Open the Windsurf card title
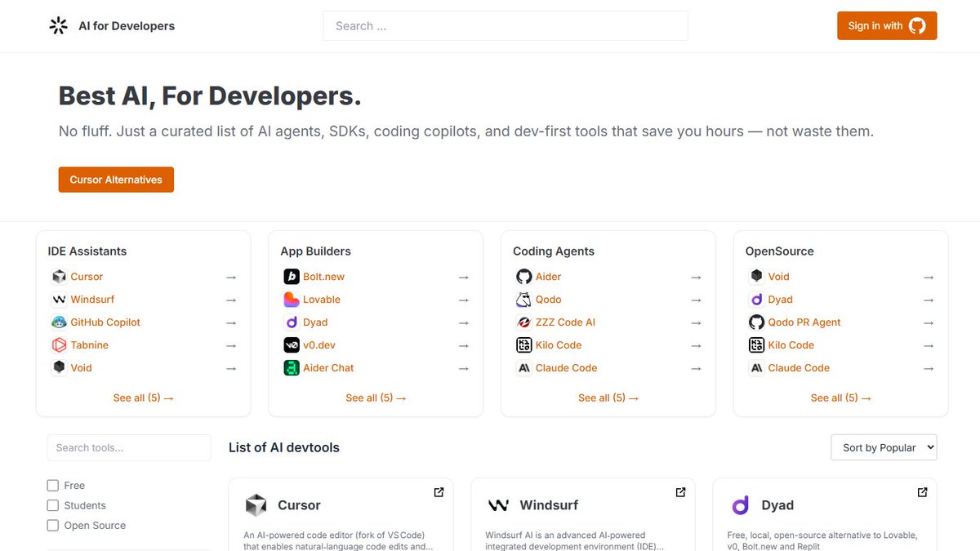980x551 pixels. 549,505
